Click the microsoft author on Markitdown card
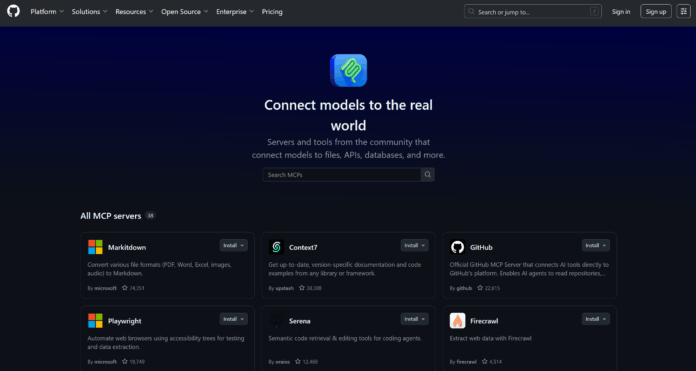Screen dimensions: 696x371 [105, 288]
